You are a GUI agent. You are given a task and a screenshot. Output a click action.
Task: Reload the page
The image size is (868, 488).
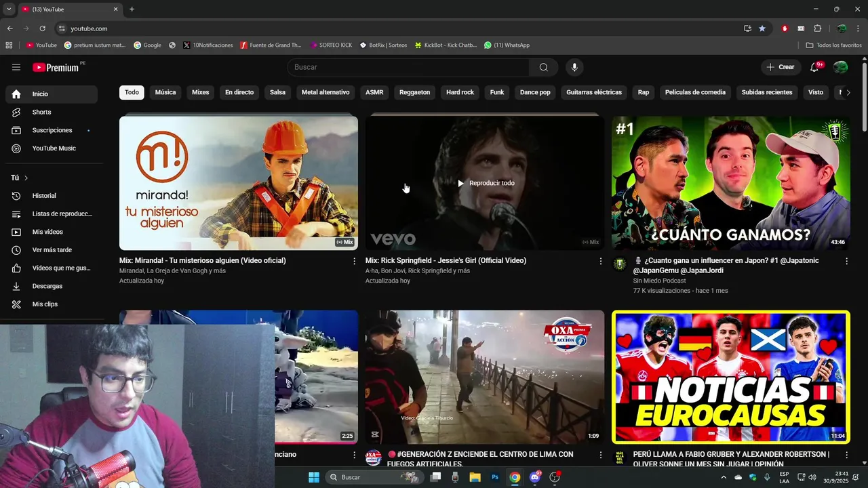click(x=42, y=28)
